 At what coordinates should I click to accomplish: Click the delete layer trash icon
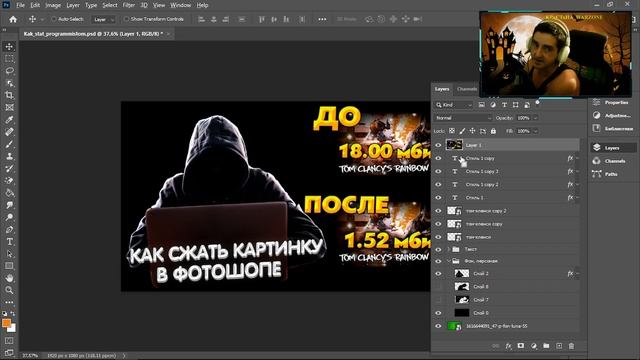pyautogui.click(x=571, y=346)
